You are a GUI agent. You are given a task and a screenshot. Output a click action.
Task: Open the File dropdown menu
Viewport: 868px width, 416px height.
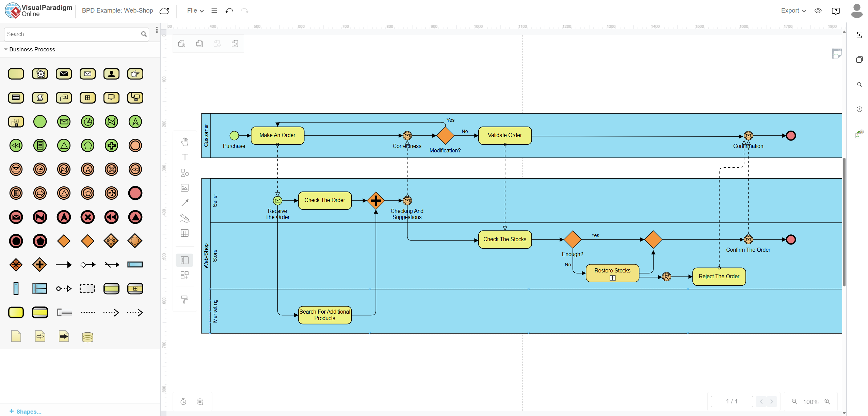click(x=195, y=11)
